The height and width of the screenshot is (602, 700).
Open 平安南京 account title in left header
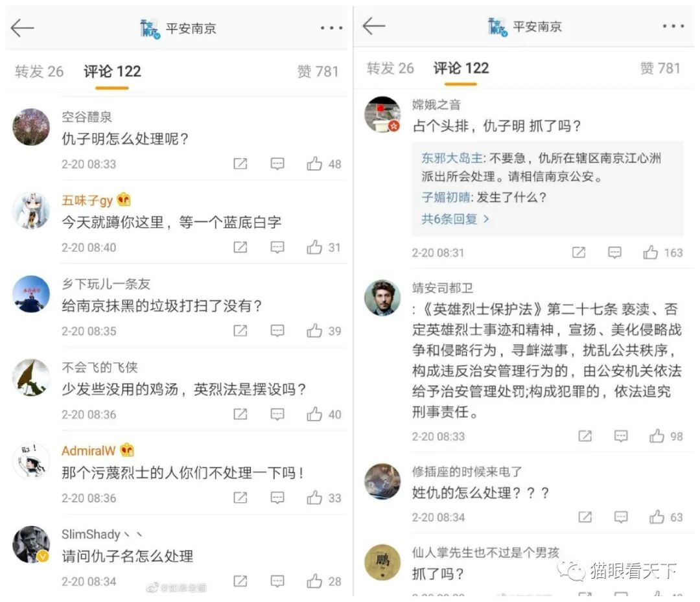191,29
